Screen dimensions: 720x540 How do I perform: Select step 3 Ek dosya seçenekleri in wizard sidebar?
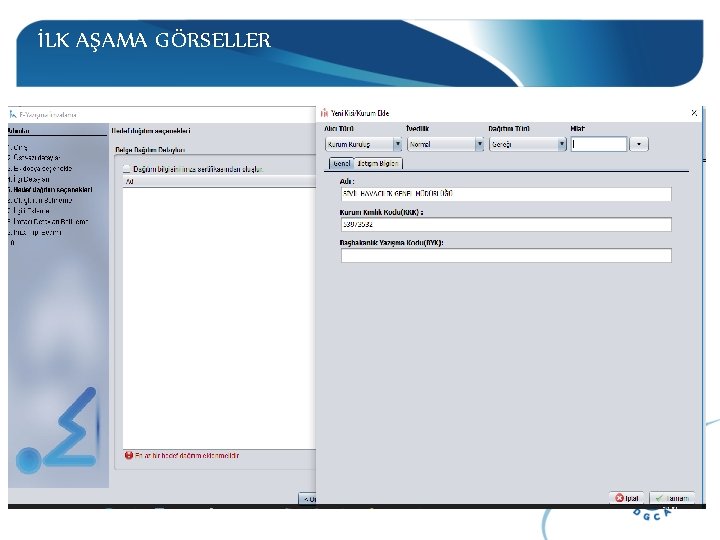pyautogui.click(x=40, y=169)
